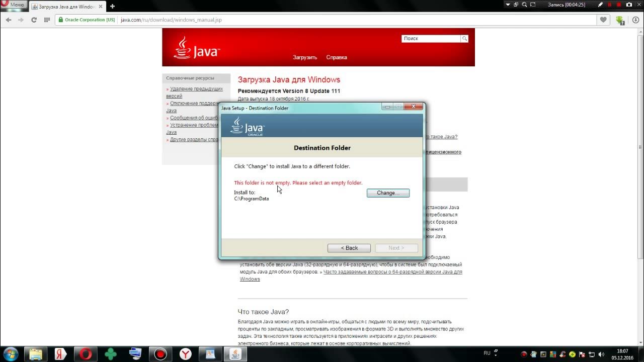
Task: Open Сообщения об ошибках sidebar link
Action: coord(194,118)
